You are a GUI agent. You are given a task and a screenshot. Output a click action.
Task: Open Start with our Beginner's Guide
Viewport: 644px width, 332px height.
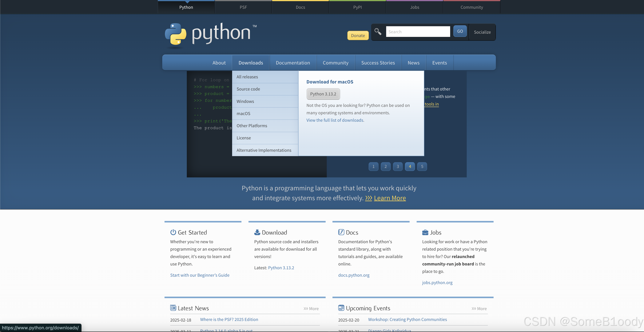tap(200, 275)
